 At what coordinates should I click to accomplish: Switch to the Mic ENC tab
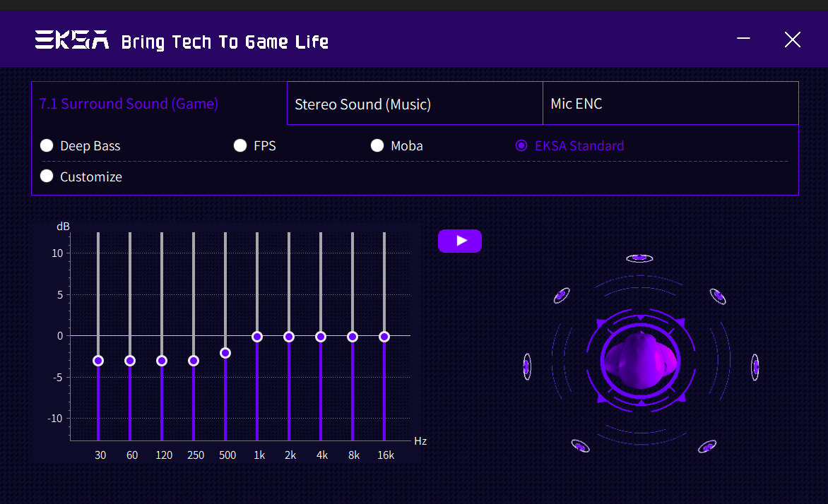[670, 104]
